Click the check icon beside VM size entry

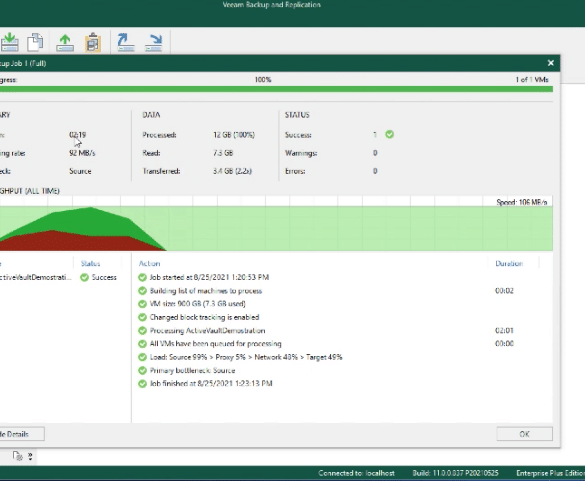[x=142, y=304]
